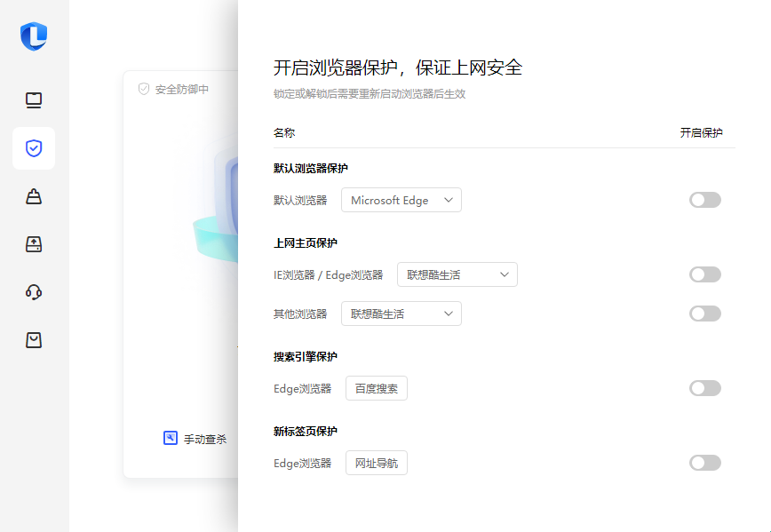Toggle IE/Edge homepage protection switch
The width and height of the screenshot is (771, 532).
click(x=704, y=274)
